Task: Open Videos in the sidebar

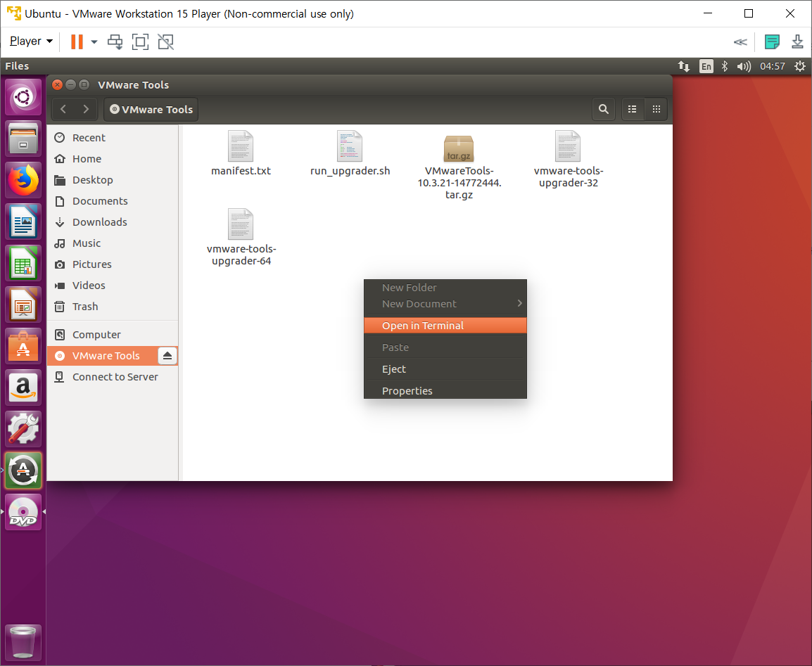Action: pyautogui.click(x=113, y=286)
